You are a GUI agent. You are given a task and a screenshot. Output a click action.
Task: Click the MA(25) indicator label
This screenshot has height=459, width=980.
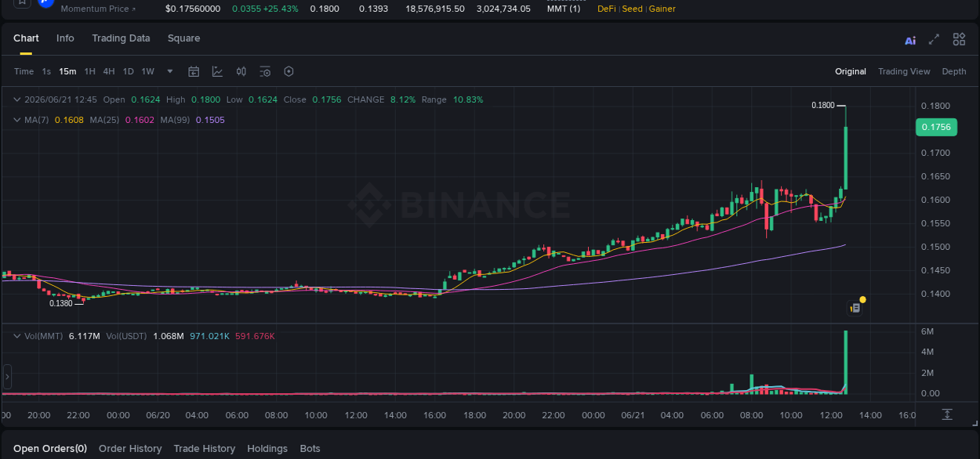[104, 120]
